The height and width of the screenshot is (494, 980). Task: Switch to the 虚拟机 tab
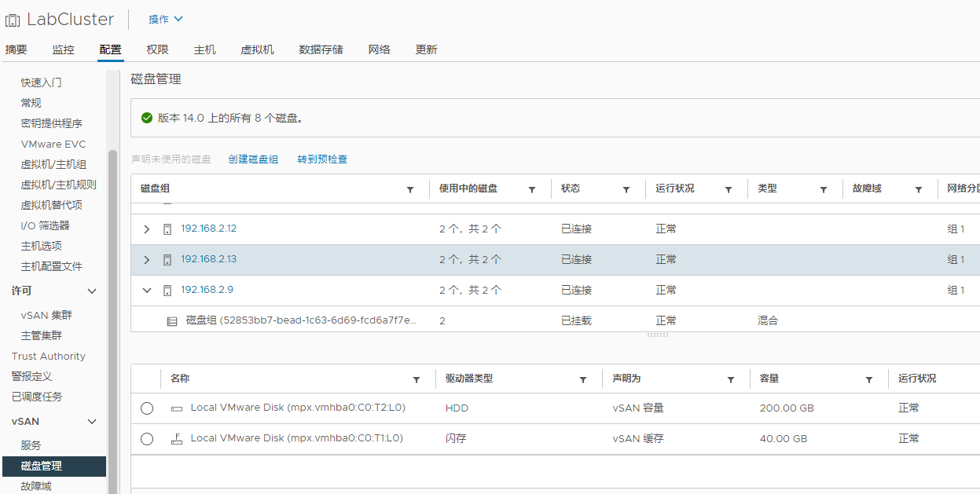click(258, 49)
